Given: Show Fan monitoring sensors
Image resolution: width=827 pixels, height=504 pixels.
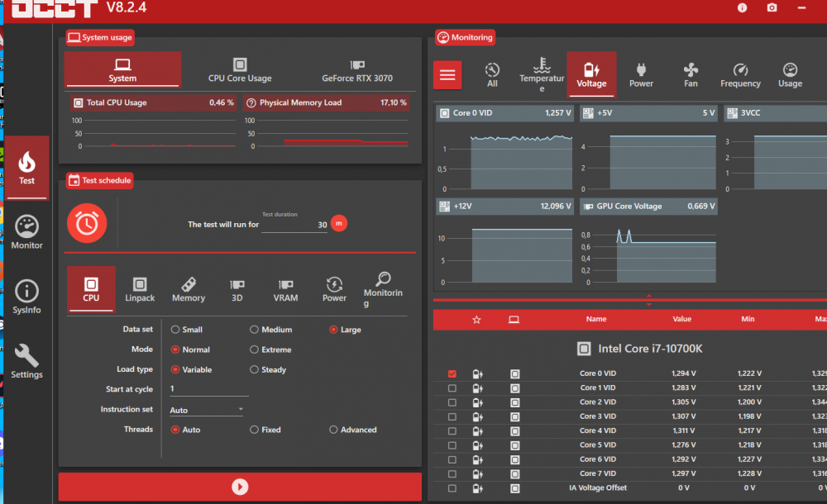Looking at the screenshot, I should (x=691, y=74).
